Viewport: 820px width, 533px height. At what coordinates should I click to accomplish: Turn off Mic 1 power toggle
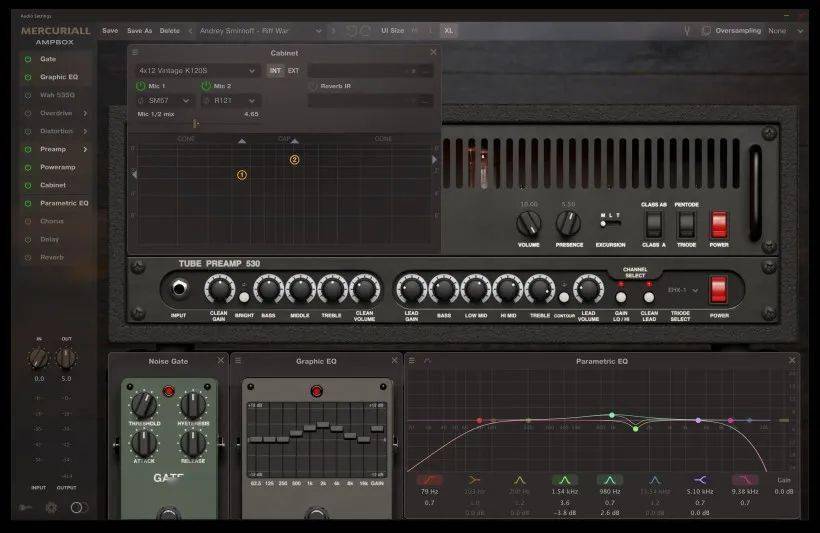pos(141,86)
